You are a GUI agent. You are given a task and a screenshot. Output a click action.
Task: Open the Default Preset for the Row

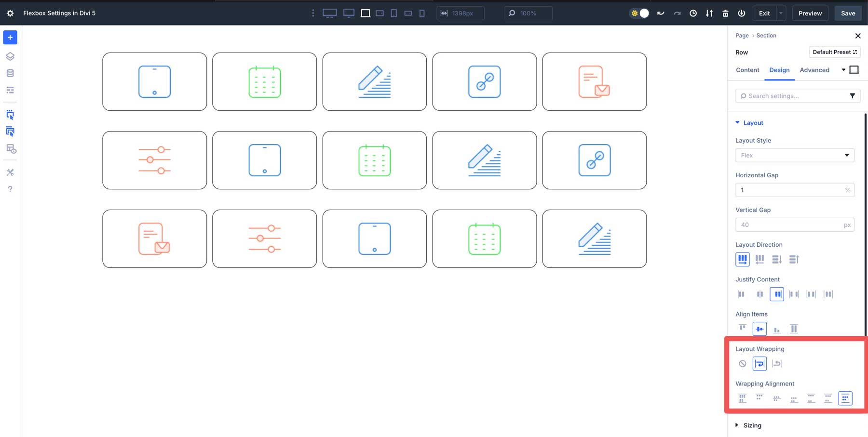pos(835,52)
